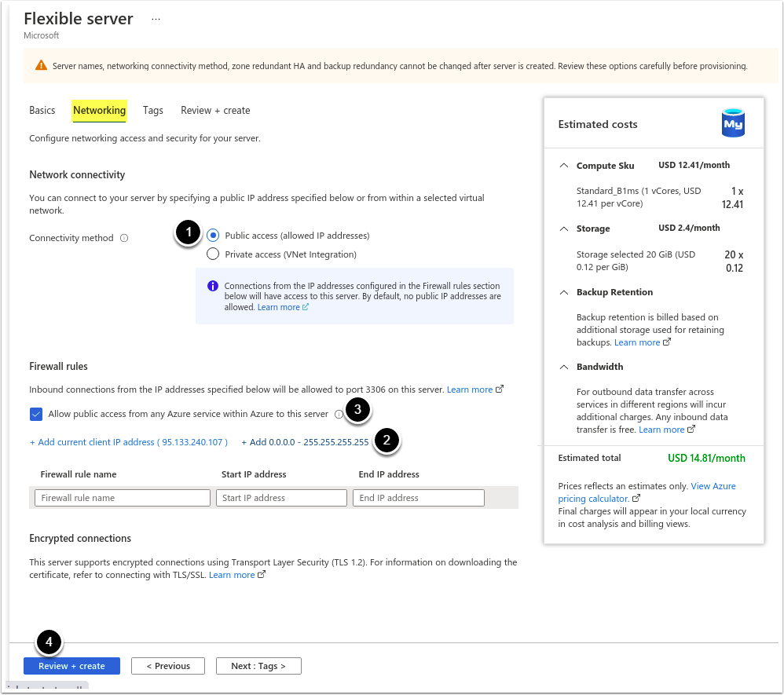Click the ellipsis next to Flexible server title
This screenshot has height=695, width=784.
(156, 19)
